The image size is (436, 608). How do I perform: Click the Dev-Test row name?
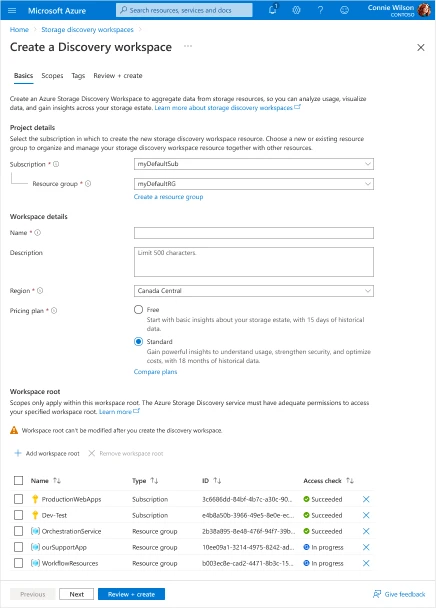(x=54, y=515)
